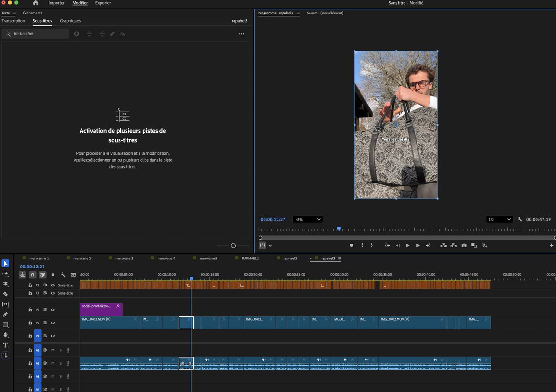Select the Hand tool
Viewport: 556px width, 392px height.
click(x=6, y=335)
